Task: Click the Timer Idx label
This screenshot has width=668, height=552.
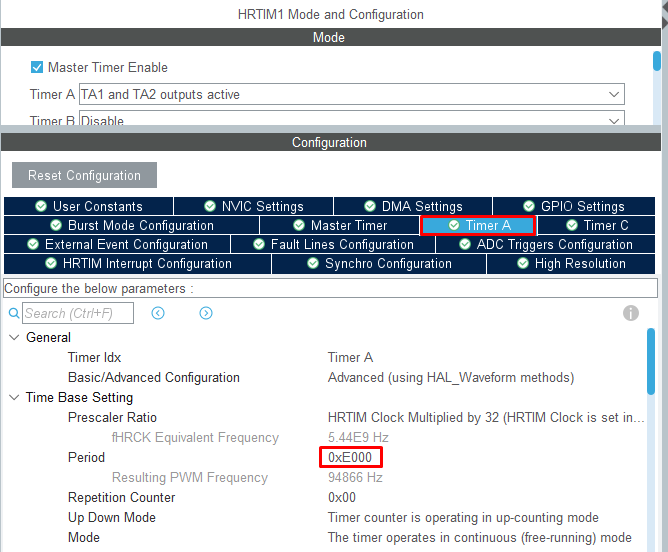Action: click(x=94, y=357)
